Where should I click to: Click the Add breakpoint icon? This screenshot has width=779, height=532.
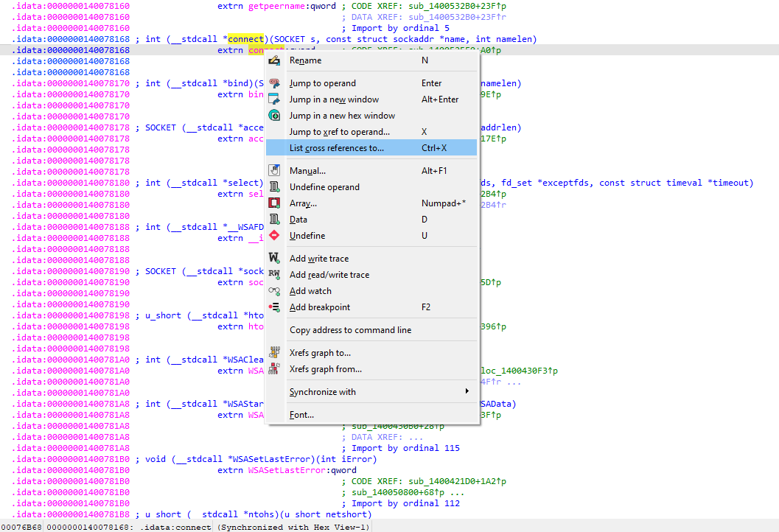coord(274,307)
